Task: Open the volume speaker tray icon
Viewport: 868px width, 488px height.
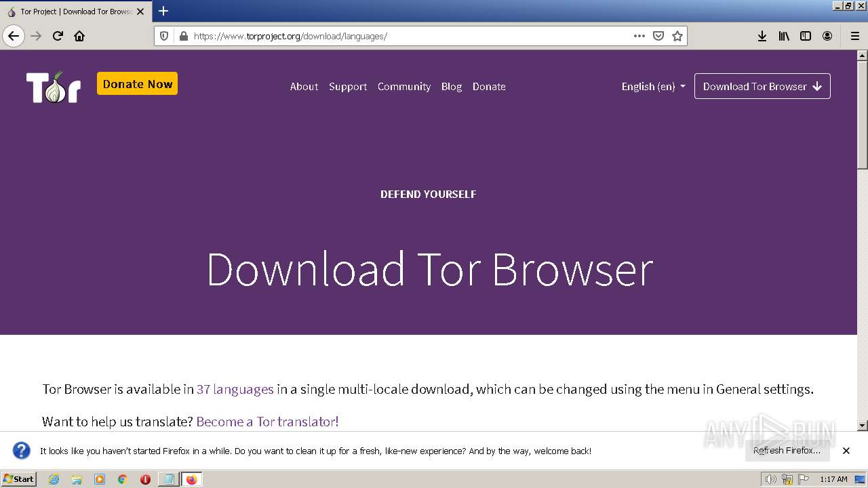Action: pos(770,479)
